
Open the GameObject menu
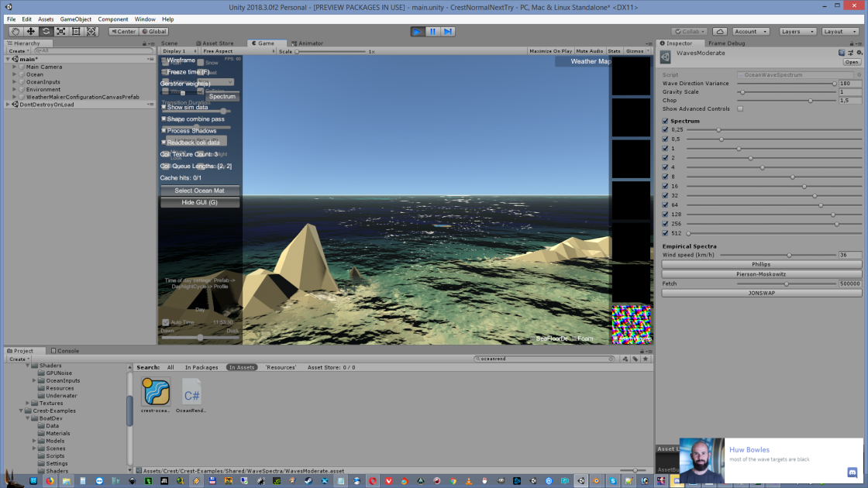(75, 19)
